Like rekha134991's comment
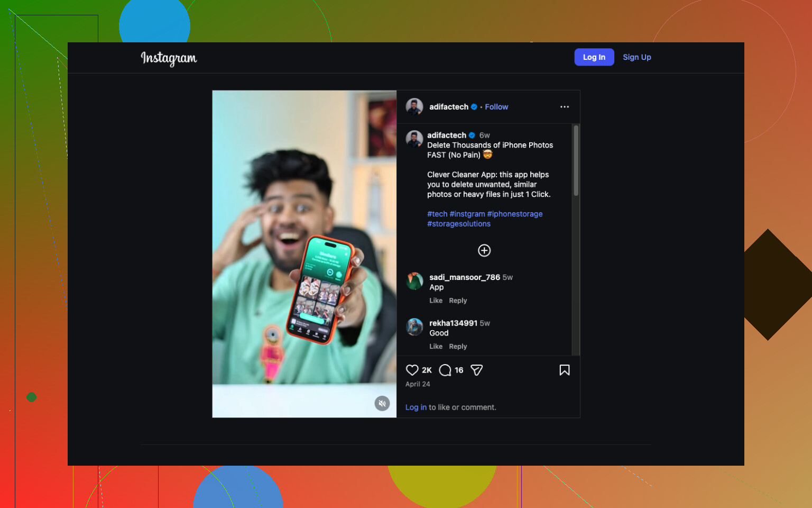The width and height of the screenshot is (812, 508). click(x=436, y=347)
